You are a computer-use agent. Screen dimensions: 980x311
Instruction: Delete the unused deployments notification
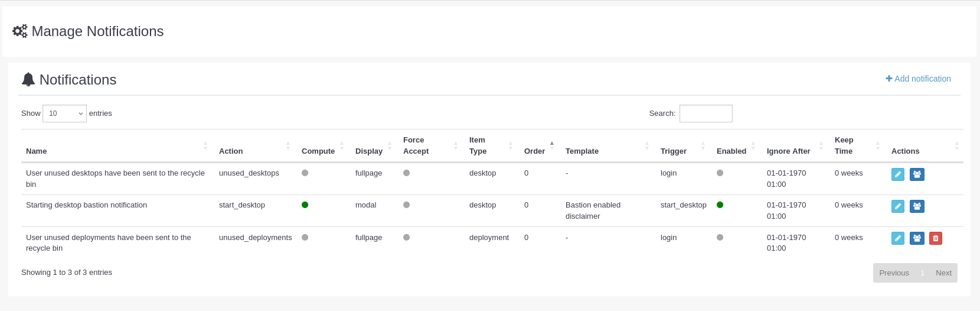coord(936,238)
